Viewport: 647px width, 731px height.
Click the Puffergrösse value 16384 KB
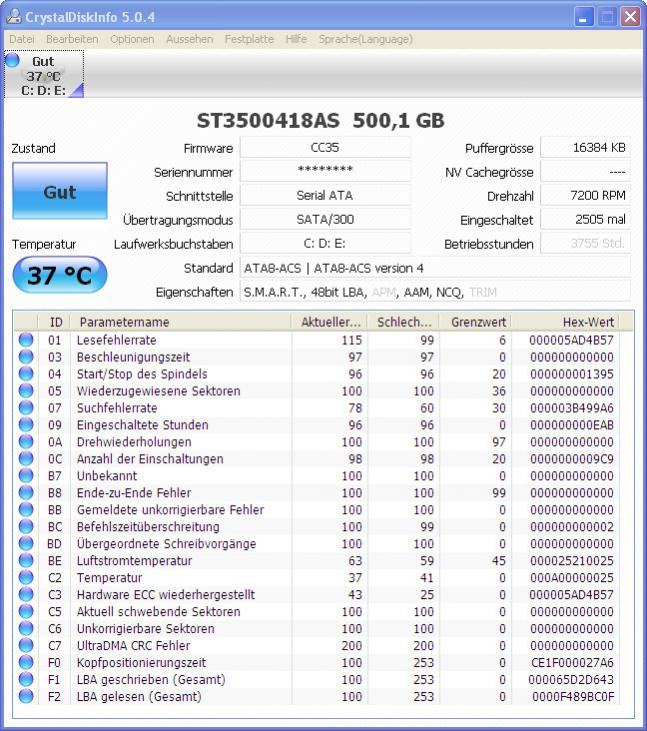(585, 148)
